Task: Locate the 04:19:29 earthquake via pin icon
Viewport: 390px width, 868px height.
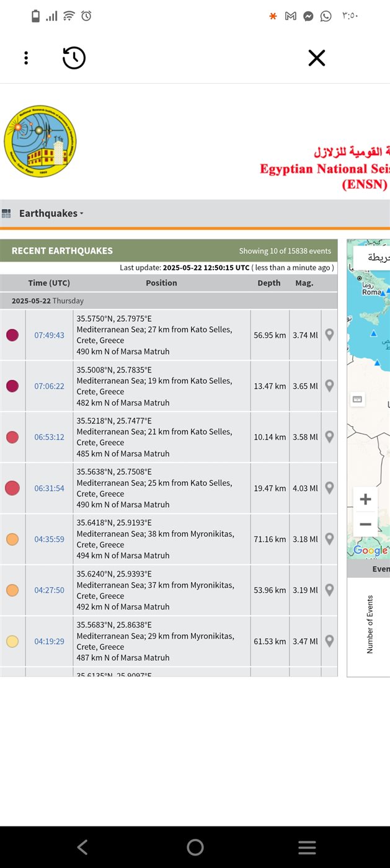Action: coord(329,641)
